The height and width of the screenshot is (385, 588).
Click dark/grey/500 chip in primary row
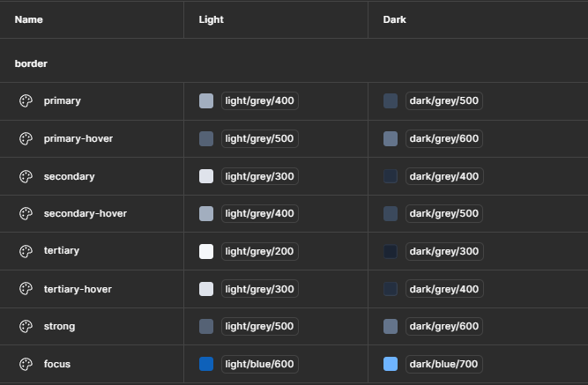(x=444, y=100)
